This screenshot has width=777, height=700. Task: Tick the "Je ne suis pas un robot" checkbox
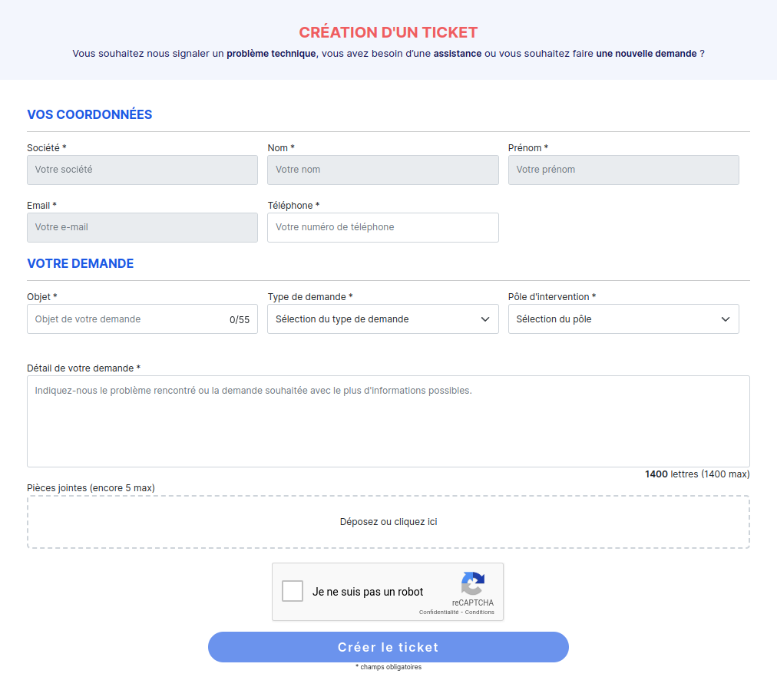point(293,591)
